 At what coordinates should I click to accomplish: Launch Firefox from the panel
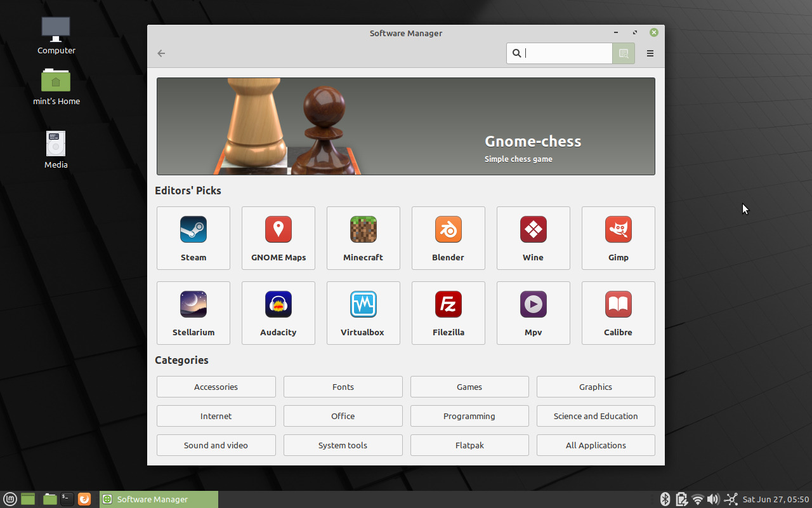pyautogui.click(x=84, y=499)
